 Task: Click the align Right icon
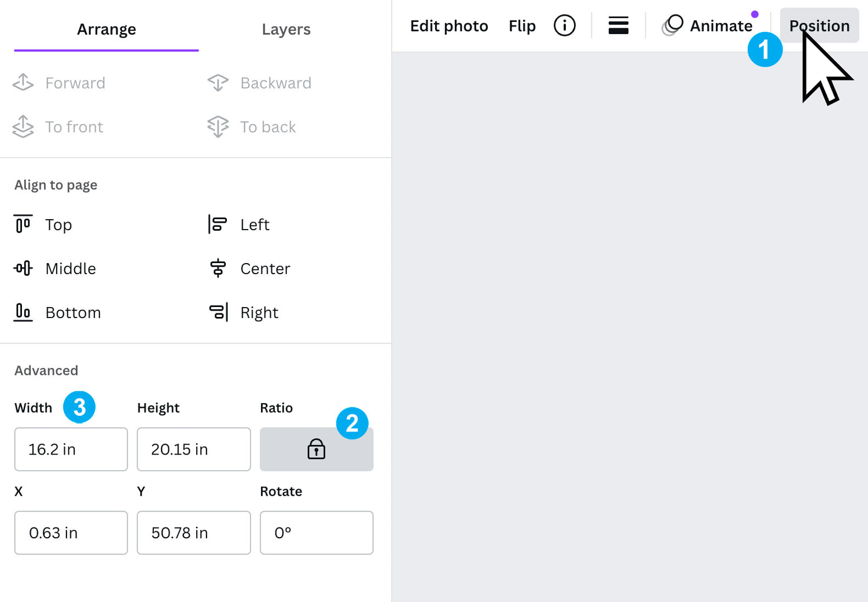tap(218, 312)
